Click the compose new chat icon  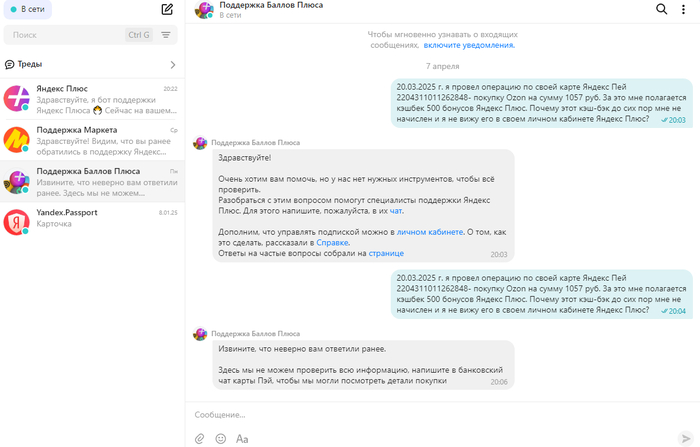(x=167, y=10)
